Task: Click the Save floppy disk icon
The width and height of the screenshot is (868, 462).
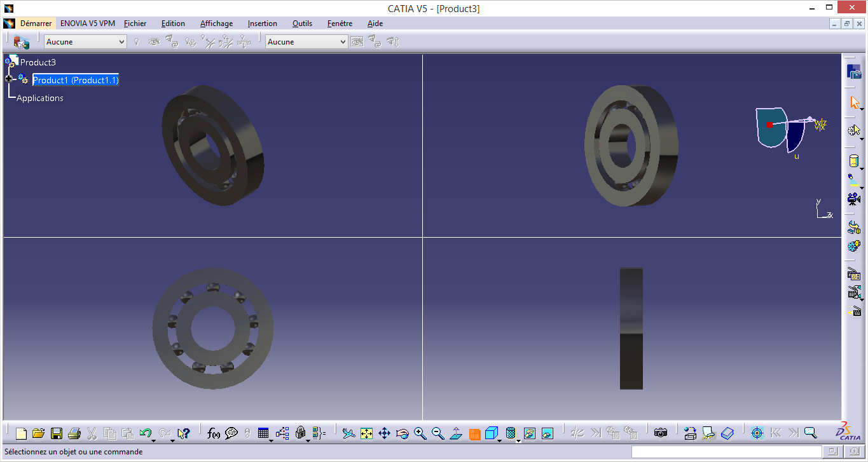Action: [56, 433]
